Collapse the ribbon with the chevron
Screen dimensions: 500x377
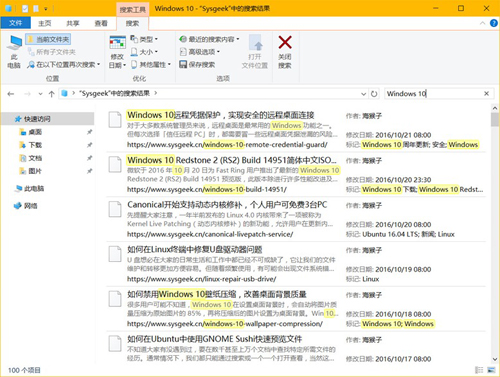coord(482,23)
